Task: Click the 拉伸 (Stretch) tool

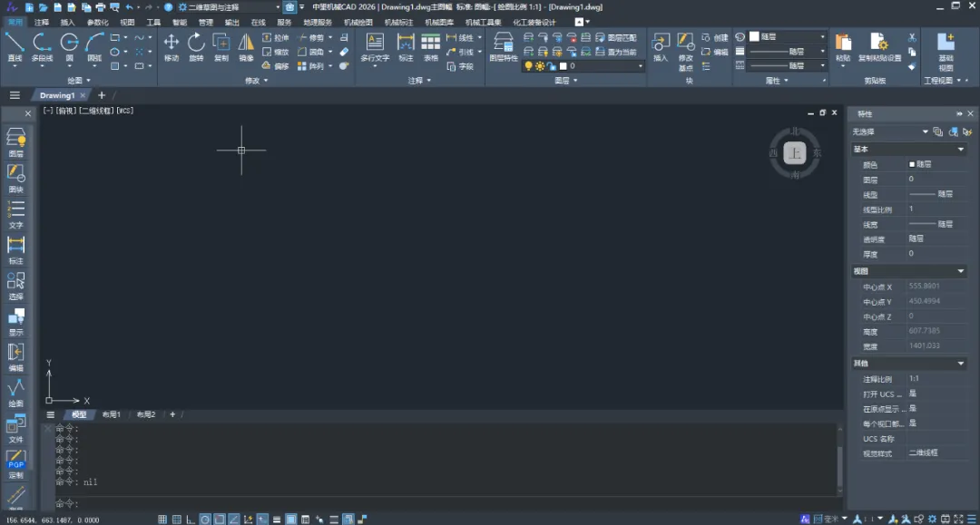Action: tap(276, 37)
